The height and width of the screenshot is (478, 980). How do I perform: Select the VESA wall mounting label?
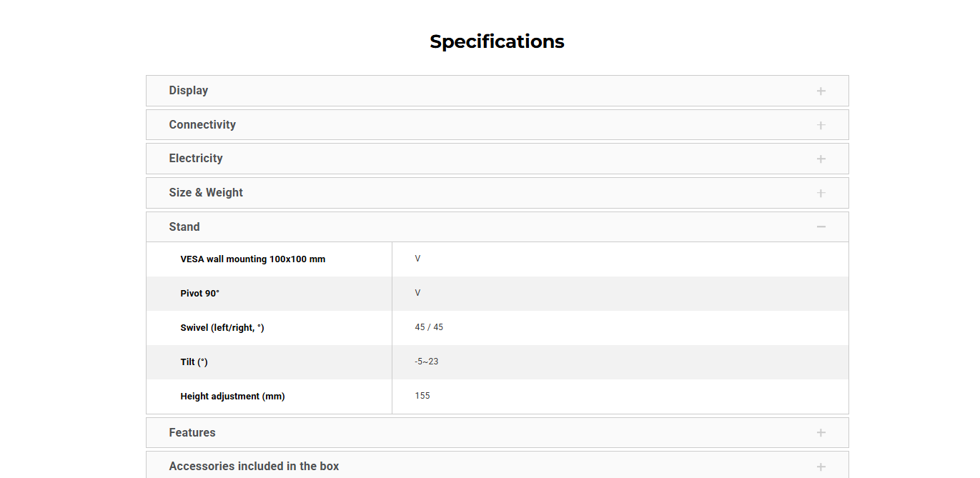pyautogui.click(x=252, y=259)
